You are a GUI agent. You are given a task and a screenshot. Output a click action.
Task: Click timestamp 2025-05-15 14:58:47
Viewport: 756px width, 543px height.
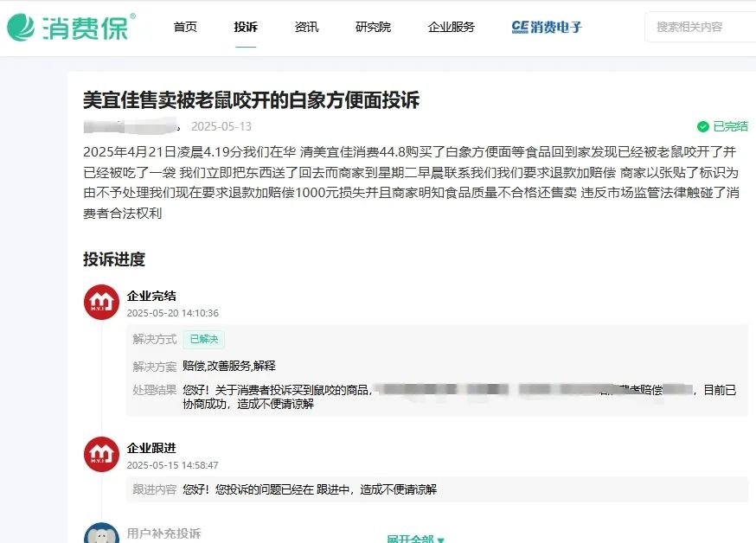coord(173,465)
